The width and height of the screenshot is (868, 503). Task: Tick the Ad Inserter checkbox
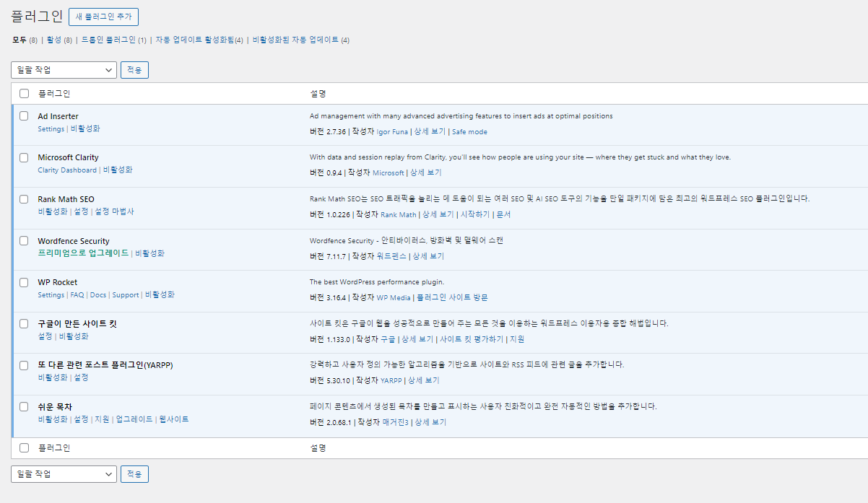coord(24,115)
